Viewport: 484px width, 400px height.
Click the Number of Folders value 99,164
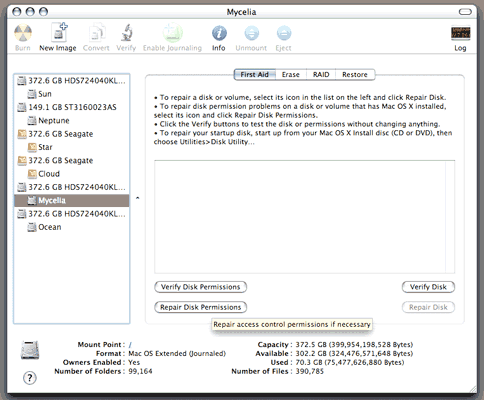(x=140, y=371)
